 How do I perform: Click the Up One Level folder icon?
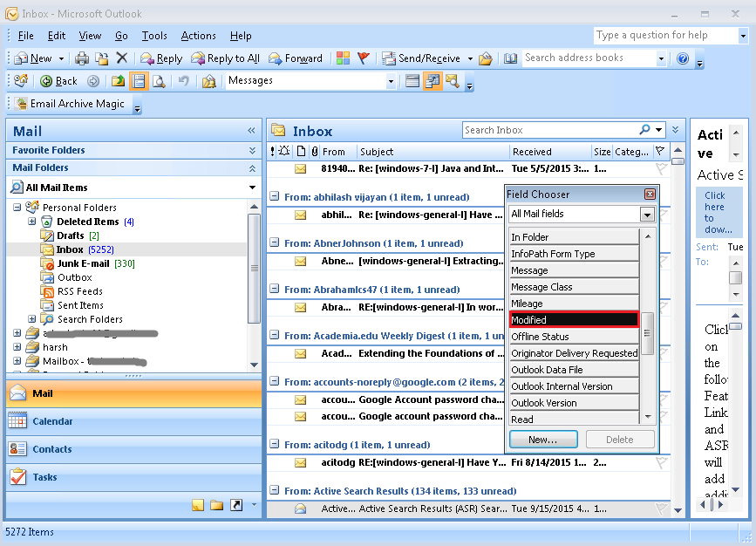[118, 81]
